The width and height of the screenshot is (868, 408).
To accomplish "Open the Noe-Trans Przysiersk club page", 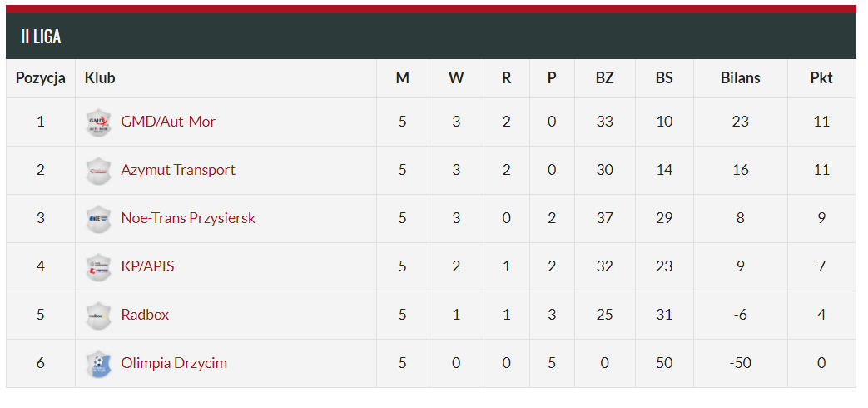I will [188, 218].
